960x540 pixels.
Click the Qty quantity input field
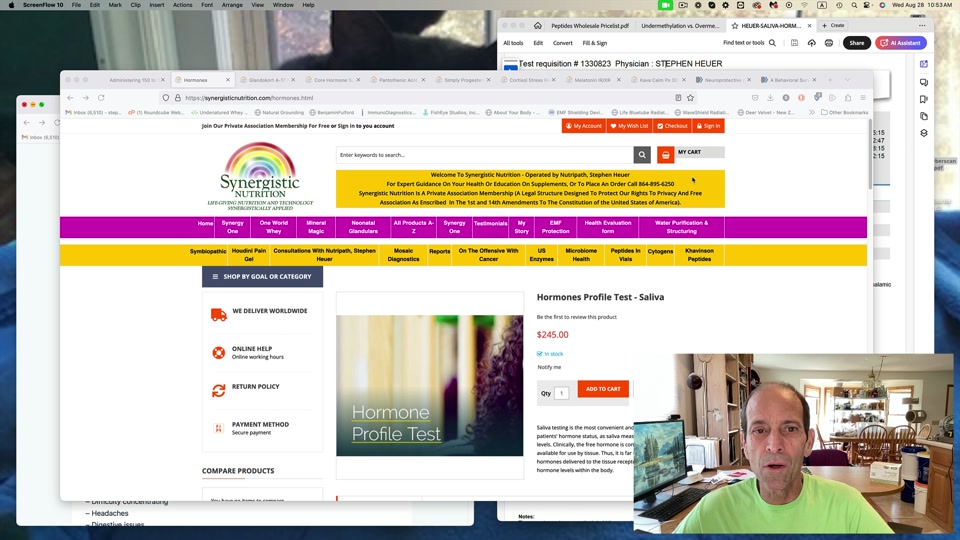[561, 393]
